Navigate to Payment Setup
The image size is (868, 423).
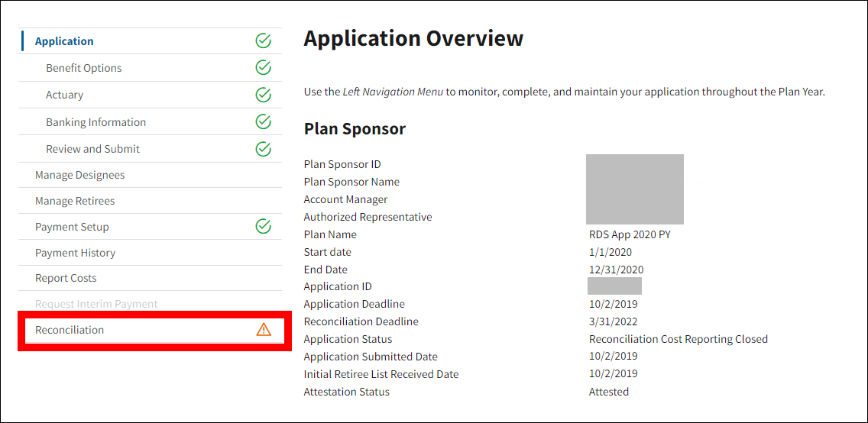pyautogui.click(x=72, y=227)
